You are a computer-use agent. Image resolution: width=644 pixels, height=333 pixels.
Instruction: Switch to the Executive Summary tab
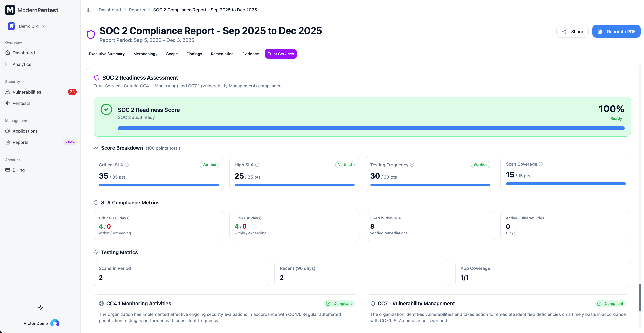pyautogui.click(x=107, y=54)
